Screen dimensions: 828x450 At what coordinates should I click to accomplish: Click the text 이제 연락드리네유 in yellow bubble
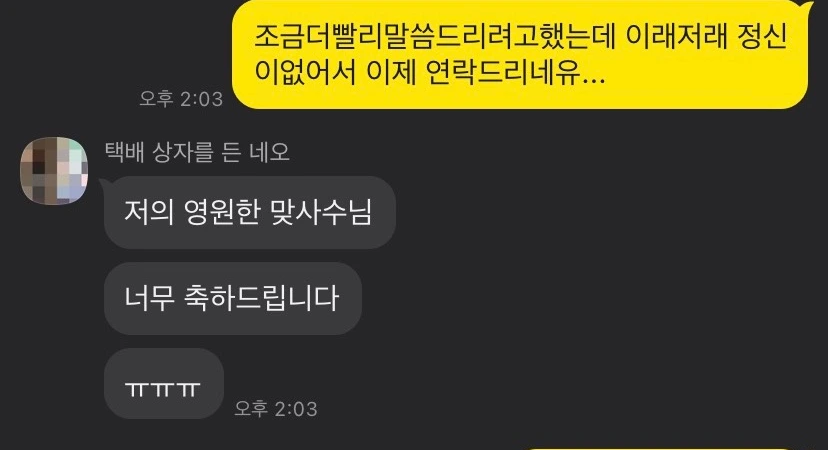point(485,72)
